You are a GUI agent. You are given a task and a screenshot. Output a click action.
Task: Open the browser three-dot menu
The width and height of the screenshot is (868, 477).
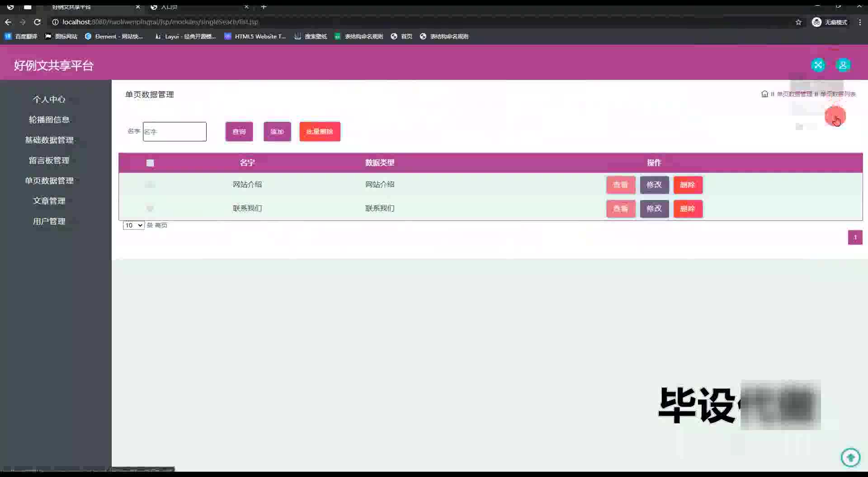pos(859,22)
